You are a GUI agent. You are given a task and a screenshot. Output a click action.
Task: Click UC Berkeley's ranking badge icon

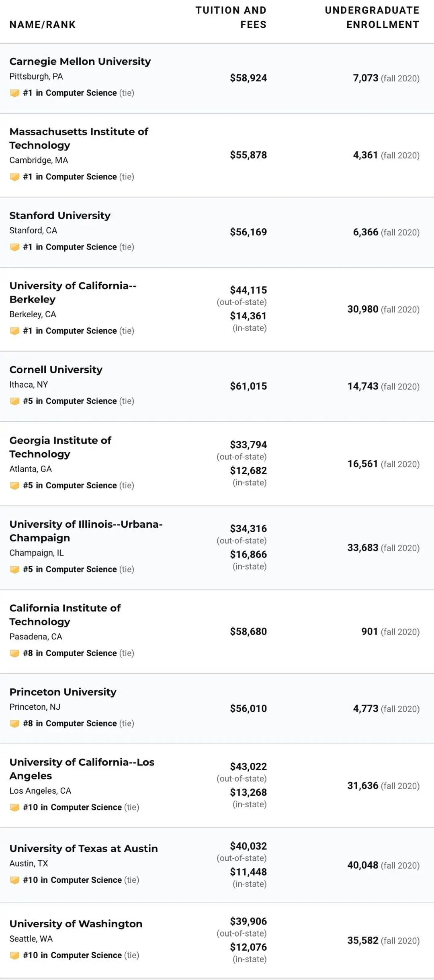(14, 331)
